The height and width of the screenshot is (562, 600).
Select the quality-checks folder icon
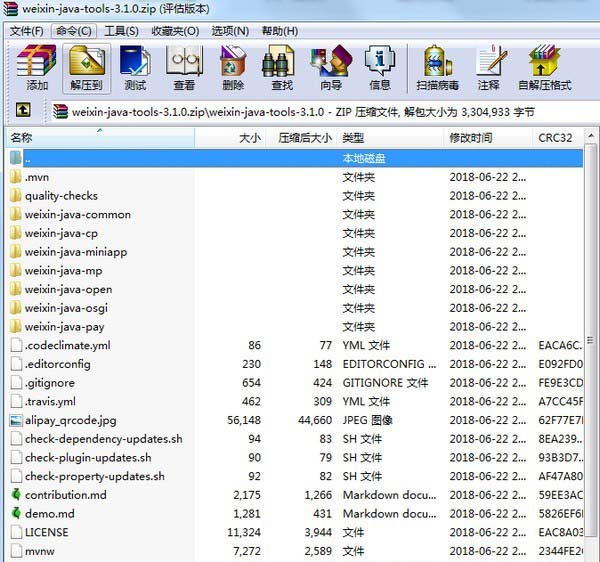coord(16,195)
